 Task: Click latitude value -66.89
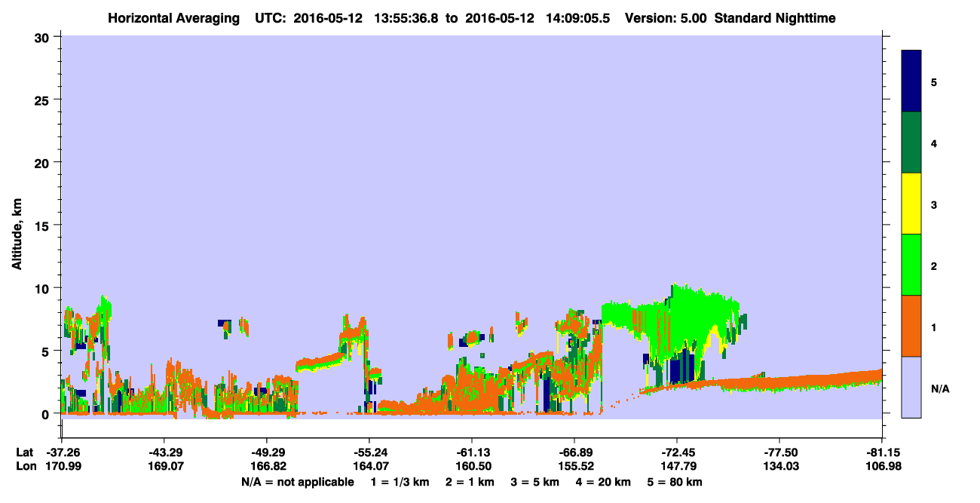[574, 452]
